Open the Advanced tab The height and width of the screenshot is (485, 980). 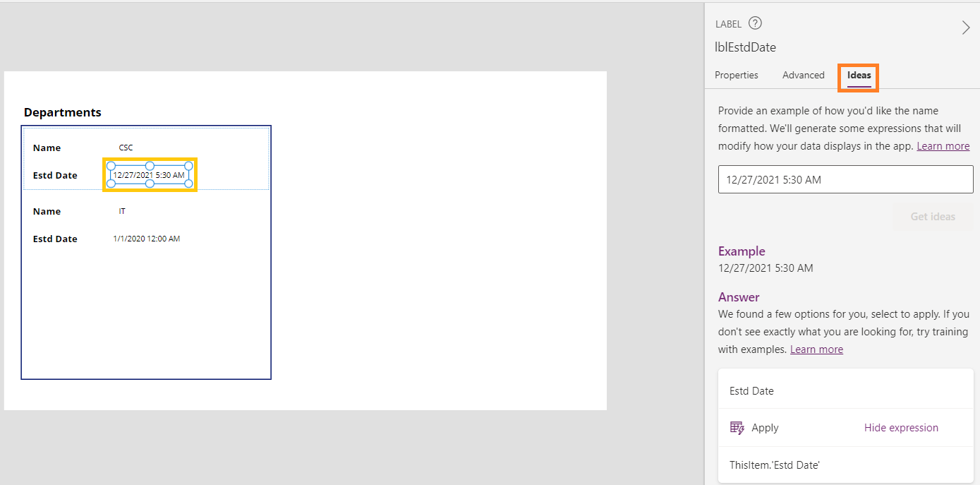(803, 75)
